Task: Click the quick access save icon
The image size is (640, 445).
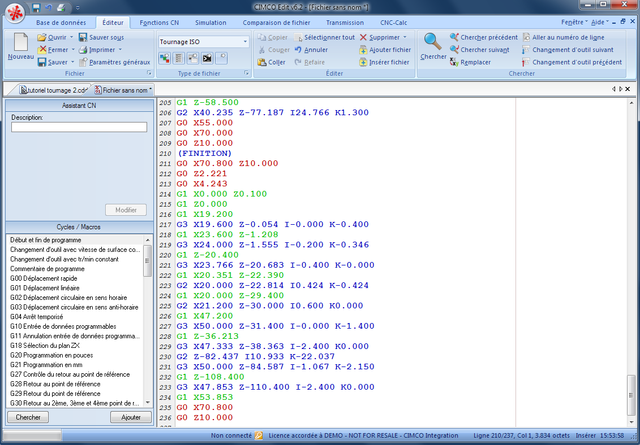Action: point(36,7)
